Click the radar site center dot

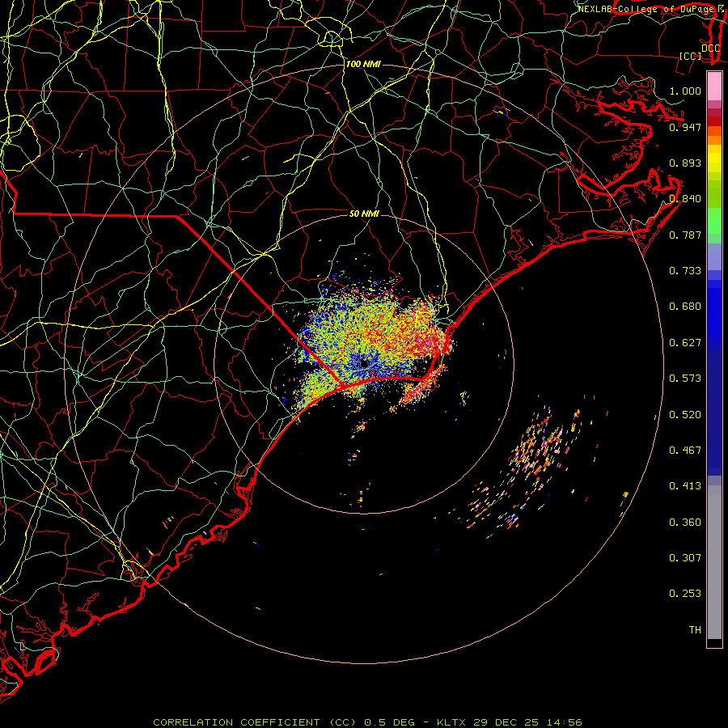pyautogui.click(x=364, y=364)
